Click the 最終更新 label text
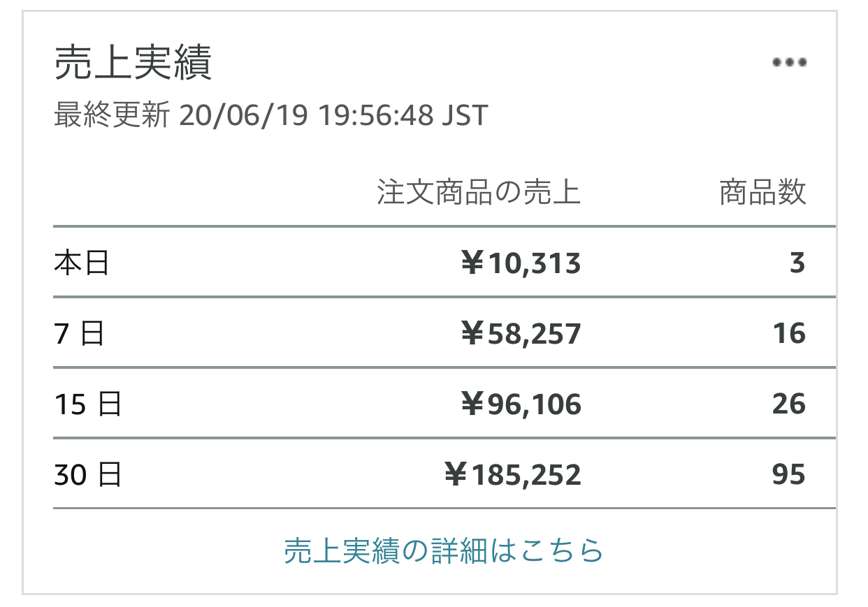This screenshot has width=868, height=607. 111,116
